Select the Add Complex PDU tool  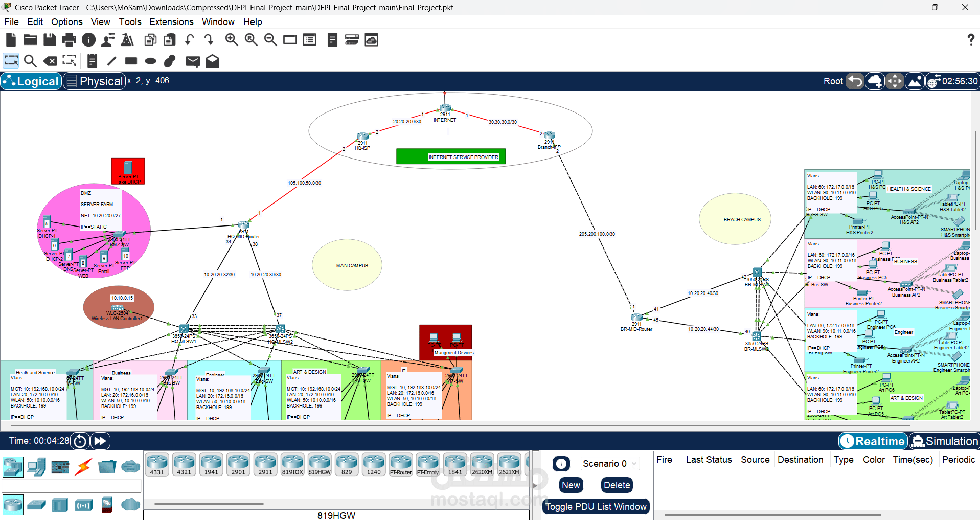click(212, 61)
